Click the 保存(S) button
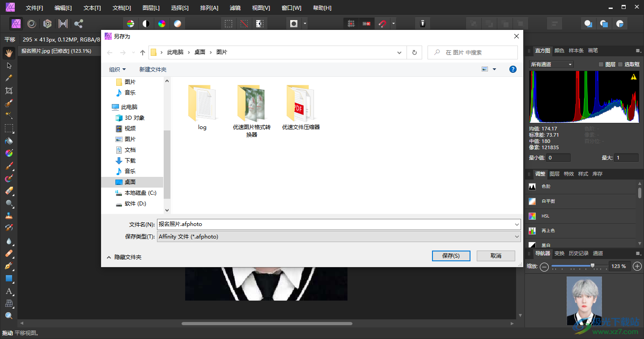The width and height of the screenshot is (644, 339). tap(451, 256)
